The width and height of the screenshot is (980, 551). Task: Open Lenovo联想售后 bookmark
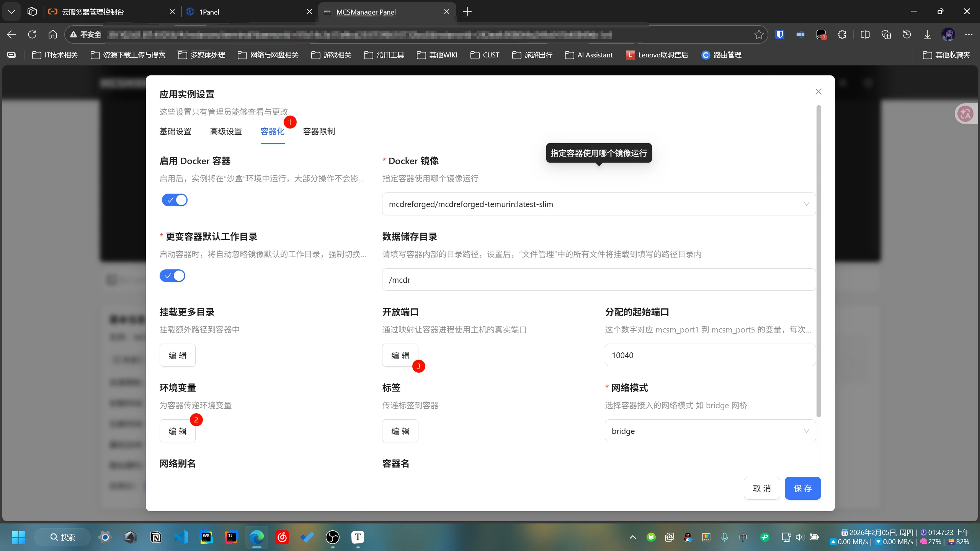657,55
